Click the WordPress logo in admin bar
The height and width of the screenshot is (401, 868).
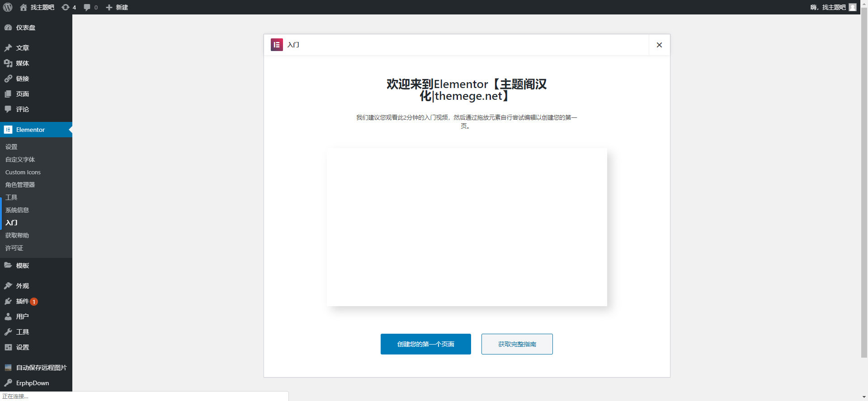tap(8, 7)
